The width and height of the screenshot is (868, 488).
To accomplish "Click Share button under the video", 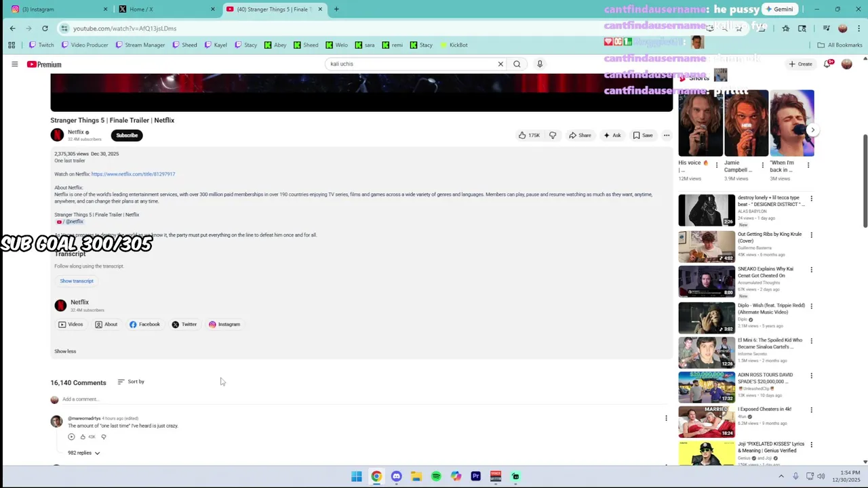I will click(x=580, y=135).
